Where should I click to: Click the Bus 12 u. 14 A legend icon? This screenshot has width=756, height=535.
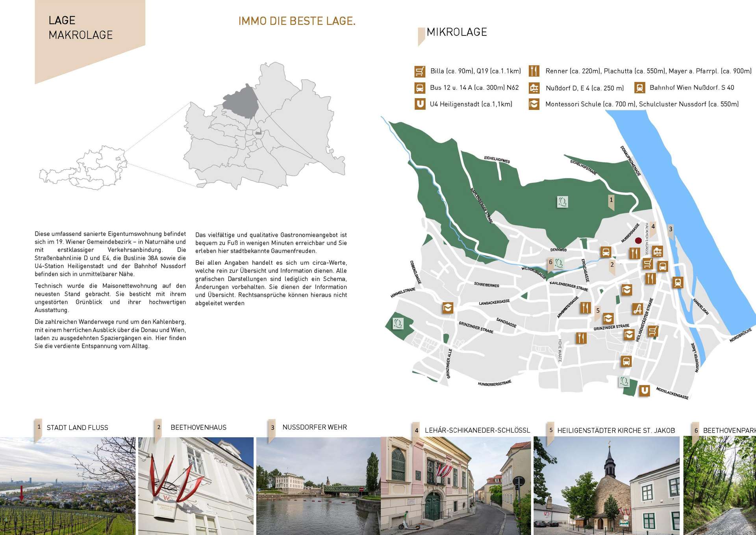click(x=420, y=88)
